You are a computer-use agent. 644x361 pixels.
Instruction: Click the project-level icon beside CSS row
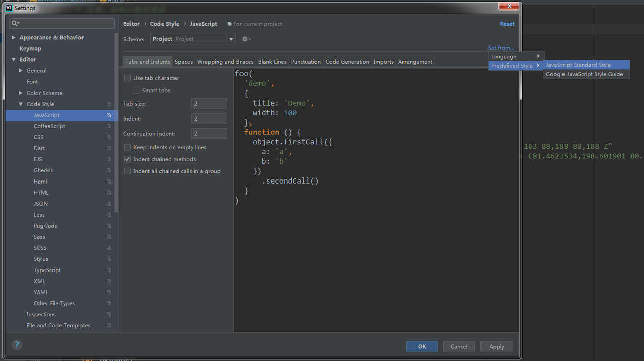(x=109, y=137)
